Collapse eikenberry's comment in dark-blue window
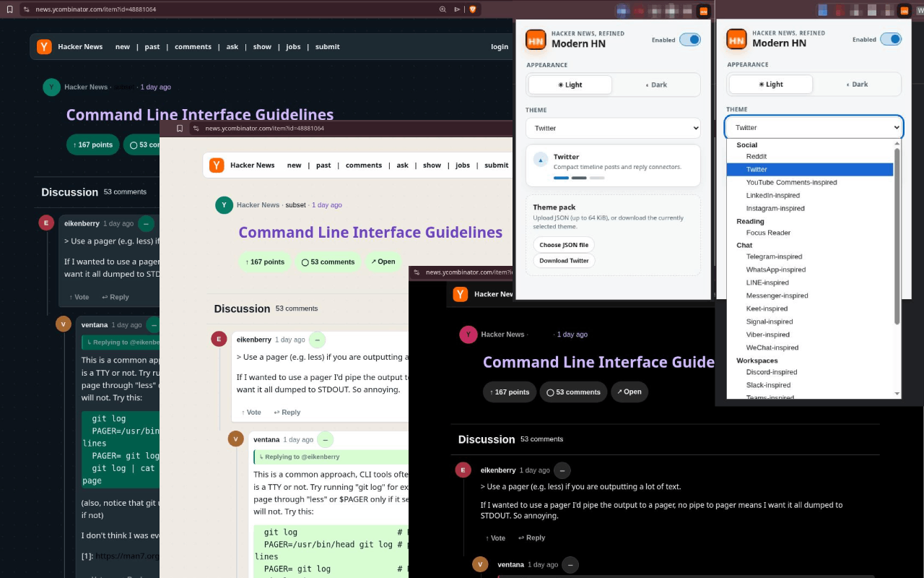 click(147, 223)
